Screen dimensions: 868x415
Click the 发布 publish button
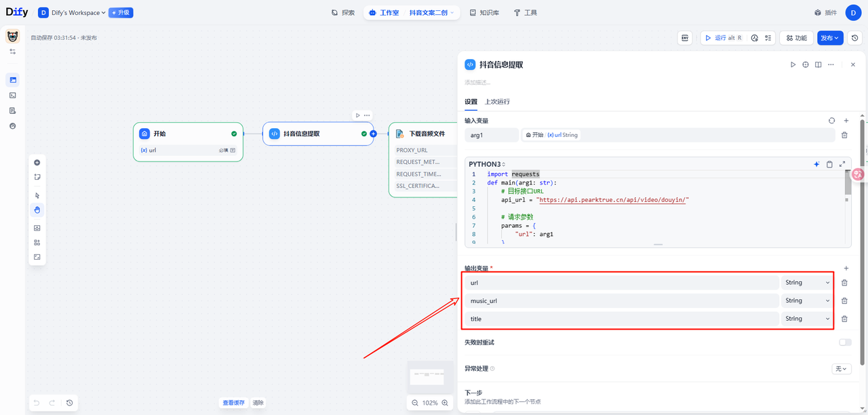click(x=829, y=38)
